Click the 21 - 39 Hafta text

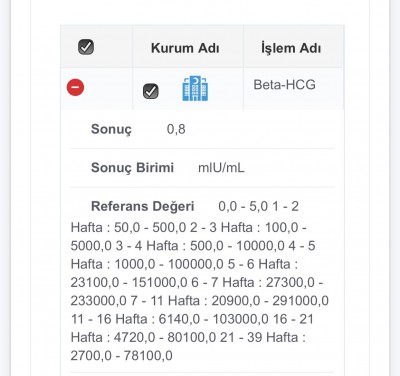(259, 337)
